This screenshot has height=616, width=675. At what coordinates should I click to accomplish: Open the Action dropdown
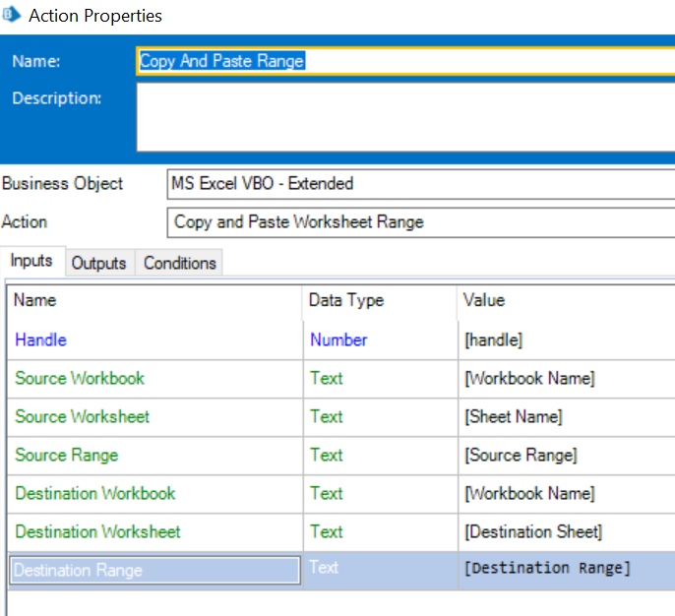click(420, 221)
